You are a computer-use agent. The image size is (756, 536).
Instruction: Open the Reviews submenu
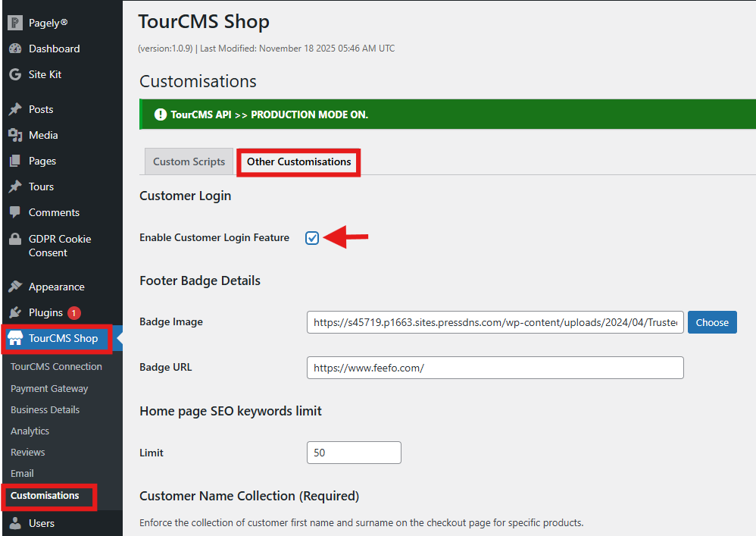click(27, 452)
